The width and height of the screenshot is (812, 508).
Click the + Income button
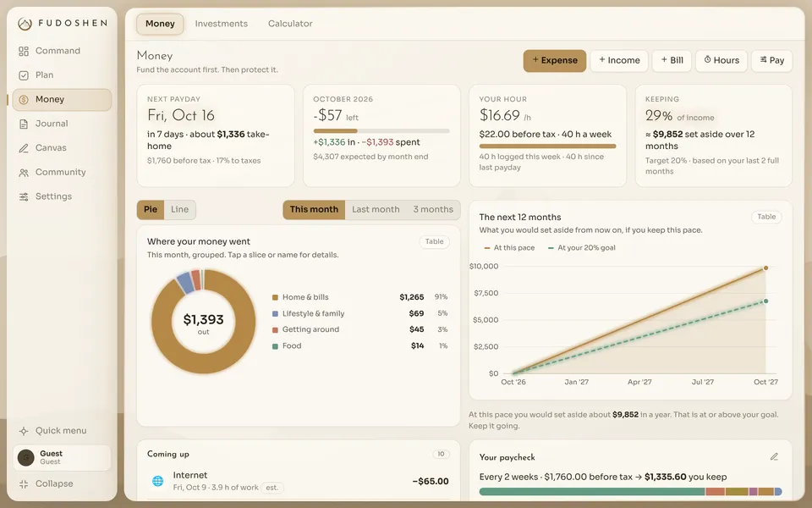(619, 61)
